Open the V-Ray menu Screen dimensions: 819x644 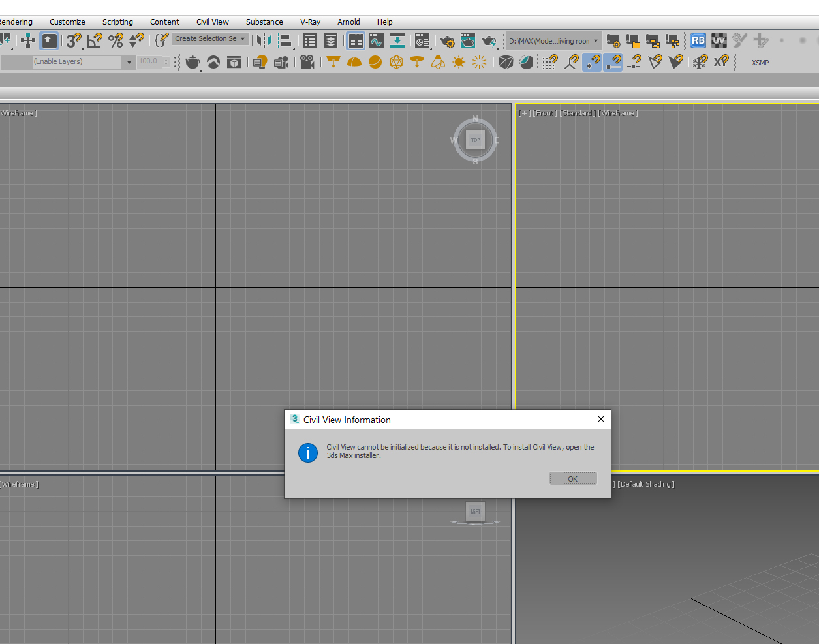point(310,22)
